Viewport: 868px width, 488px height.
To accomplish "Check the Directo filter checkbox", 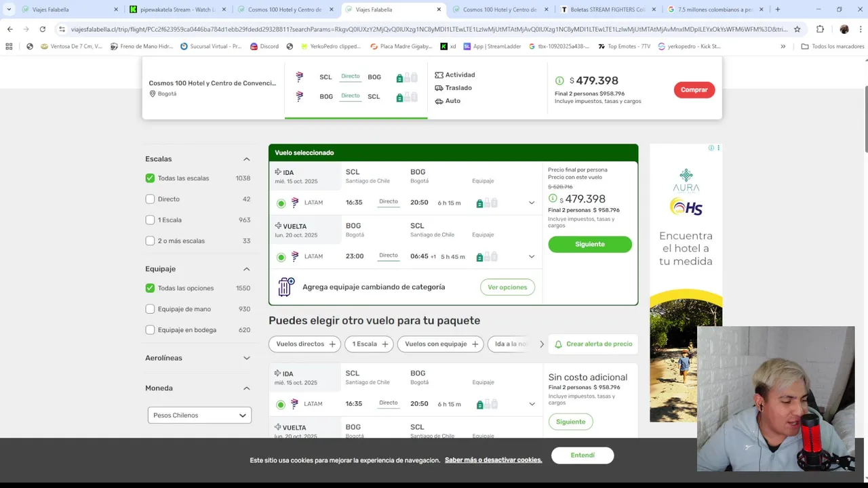I will (x=150, y=199).
